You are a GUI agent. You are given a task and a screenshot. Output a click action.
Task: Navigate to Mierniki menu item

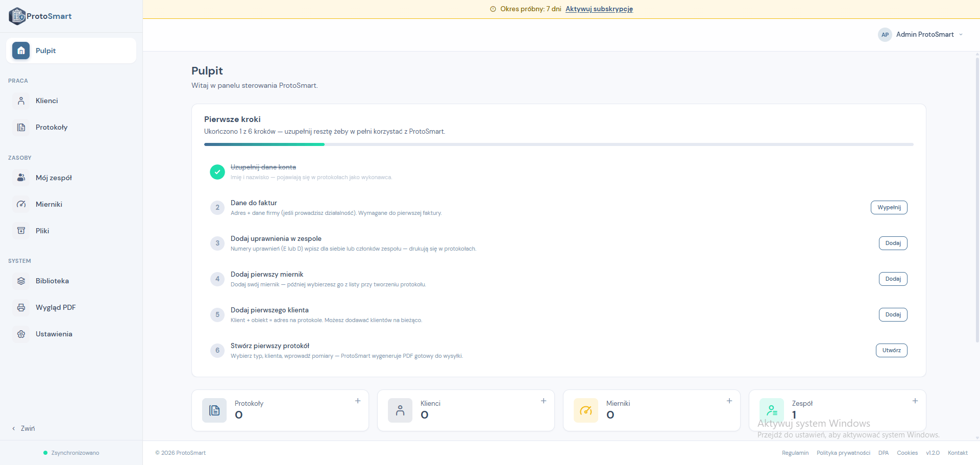(71, 204)
